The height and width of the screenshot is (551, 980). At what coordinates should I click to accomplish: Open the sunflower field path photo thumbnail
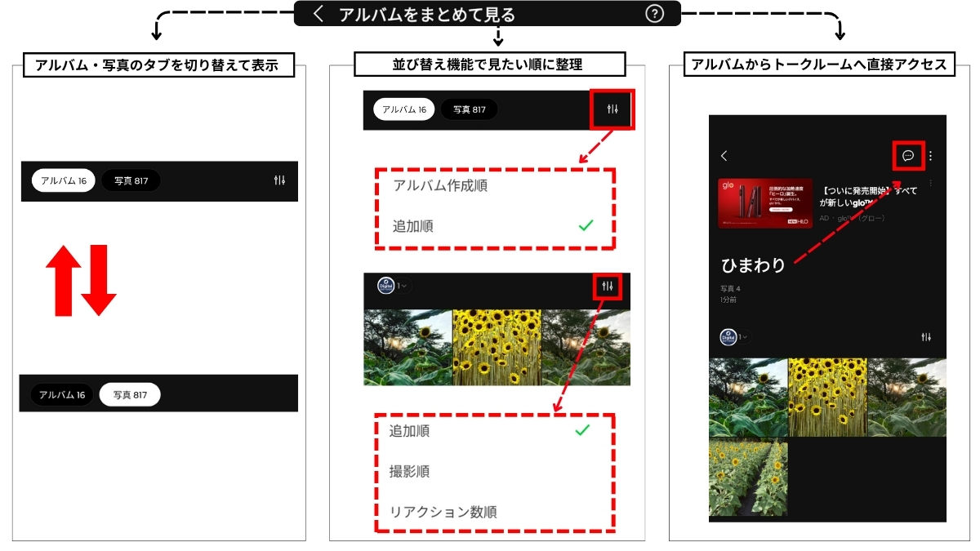pyautogui.click(x=748, y=479)
